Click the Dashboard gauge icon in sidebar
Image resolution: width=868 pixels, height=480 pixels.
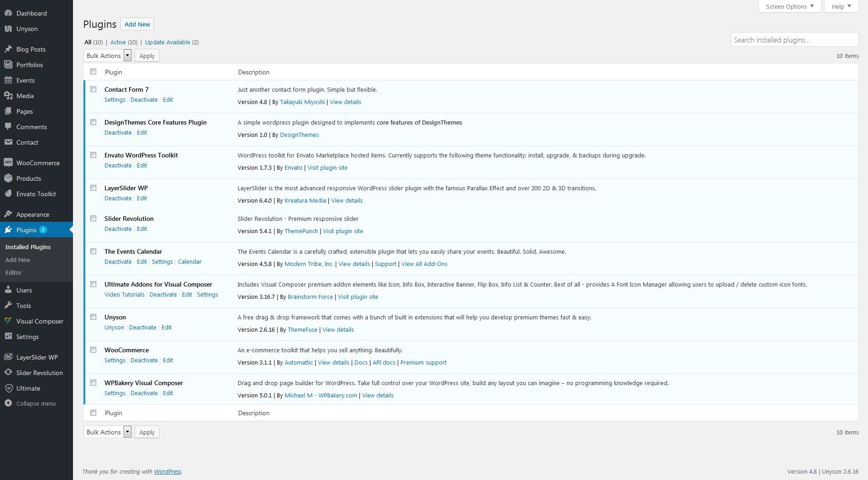coord(8,13)
